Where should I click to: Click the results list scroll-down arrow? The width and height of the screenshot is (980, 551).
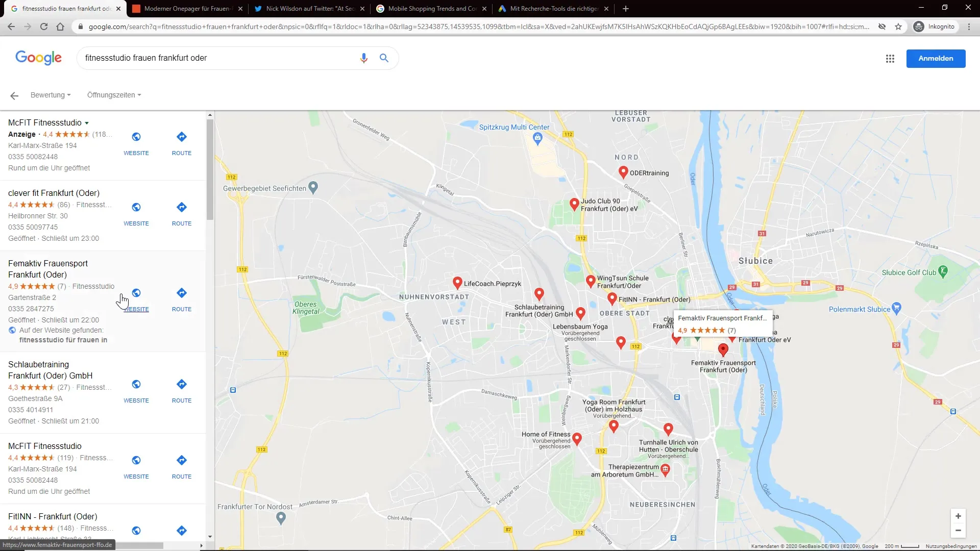click(210, 537)
